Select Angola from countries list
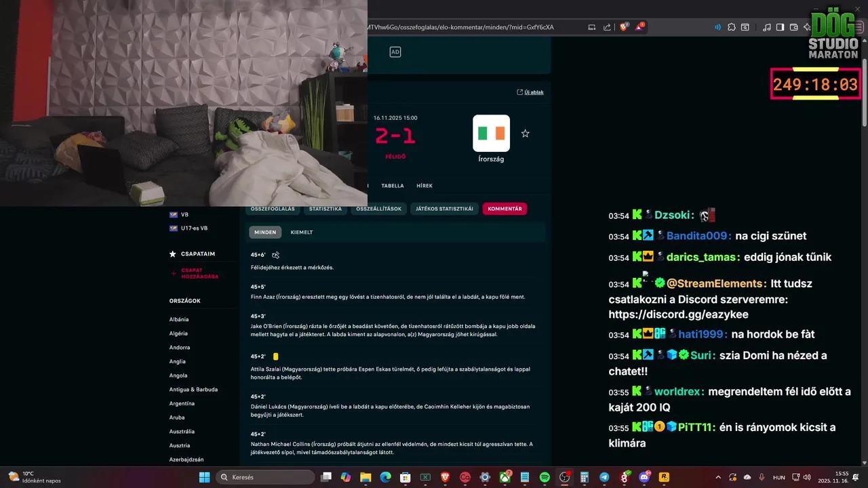Image resolution: width=868 pixels, height=488 pixels. click(x=178, y=375)
